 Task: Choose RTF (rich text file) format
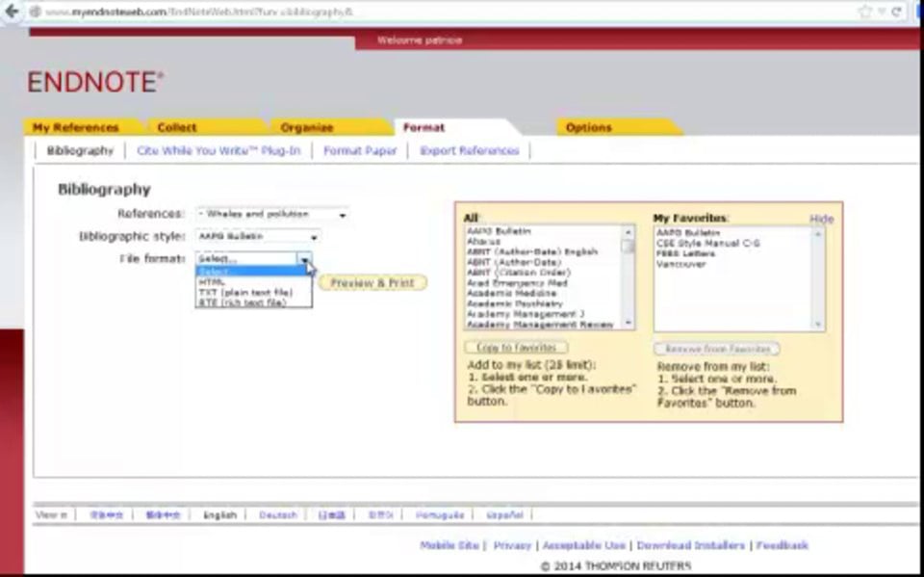pos(253,302)
